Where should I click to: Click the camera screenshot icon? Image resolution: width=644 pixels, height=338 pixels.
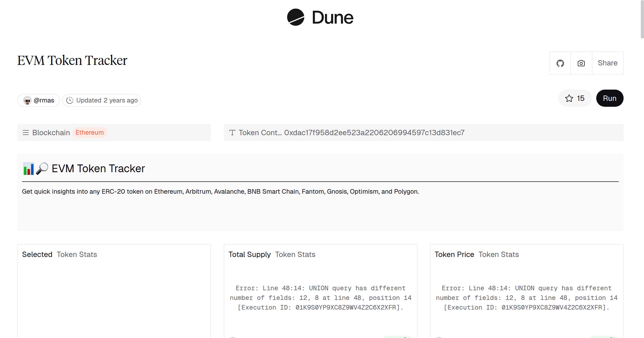(x=581, y=63)
